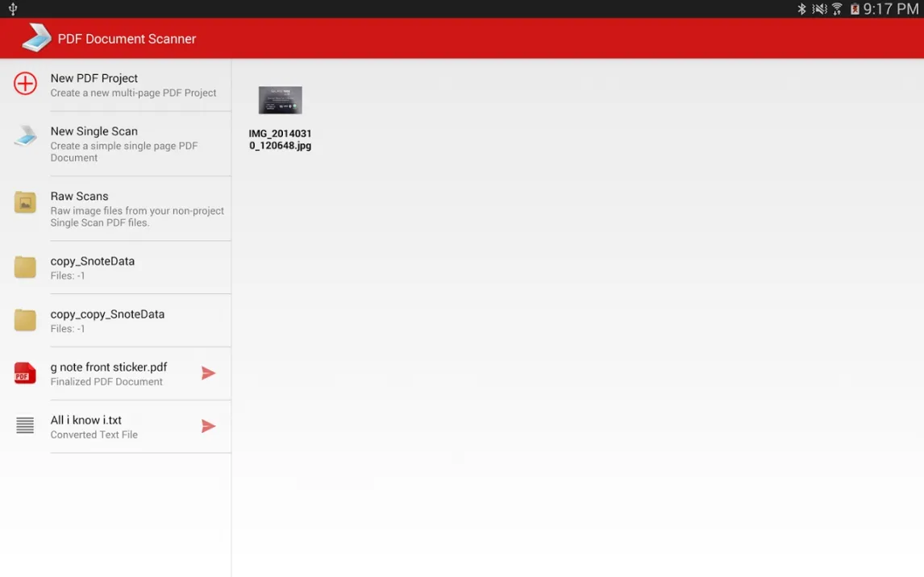Screen dimensions: 924x577
Task: Click the red PDF file icon
Action: pos(25,373)
